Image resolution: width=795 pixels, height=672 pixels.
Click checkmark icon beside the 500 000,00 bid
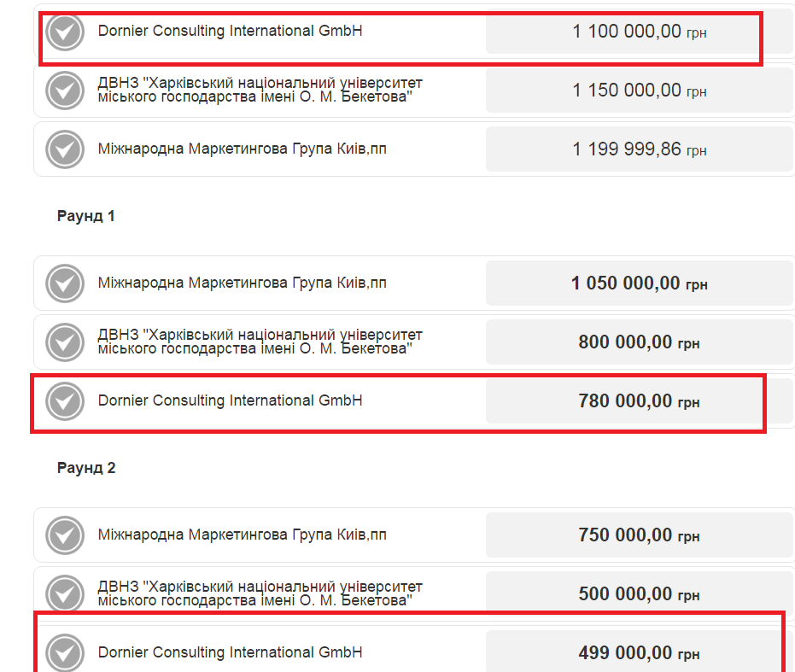click(x=65, y=593)
